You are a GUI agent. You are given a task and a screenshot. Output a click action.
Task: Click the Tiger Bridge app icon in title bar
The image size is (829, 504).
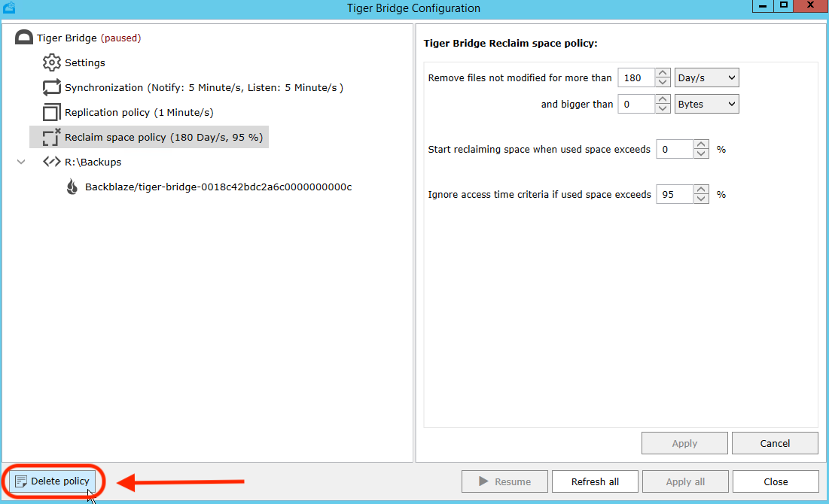click(9, 8)
